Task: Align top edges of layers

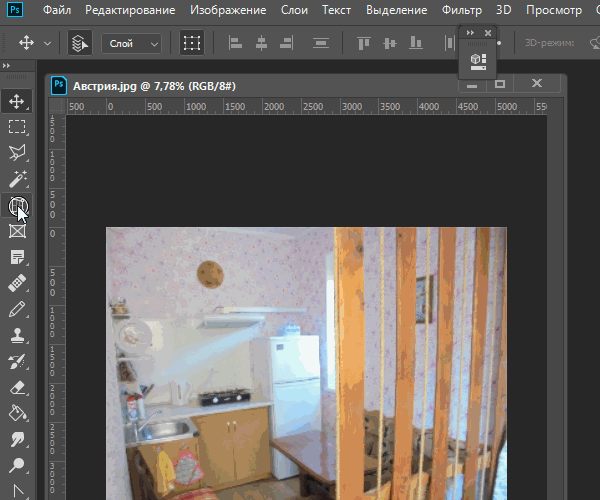Action: click(364, 43)
